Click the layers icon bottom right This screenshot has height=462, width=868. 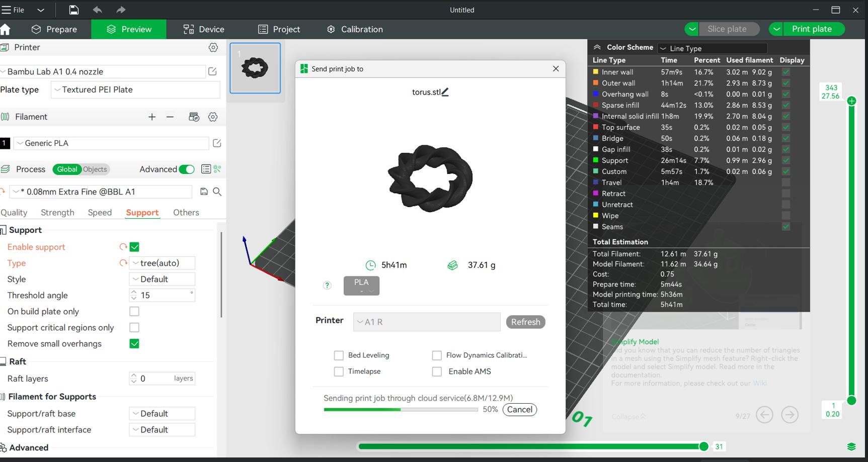(x=851, y=446)
